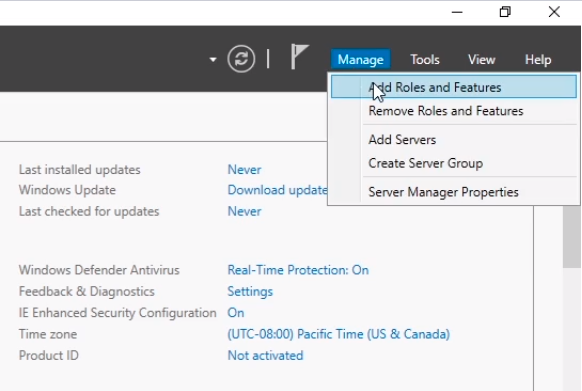Image resolution: width=582 pixels, height=391 pixels.
Task: Minimize the Server Manager window
Action: tap(457, 12)
